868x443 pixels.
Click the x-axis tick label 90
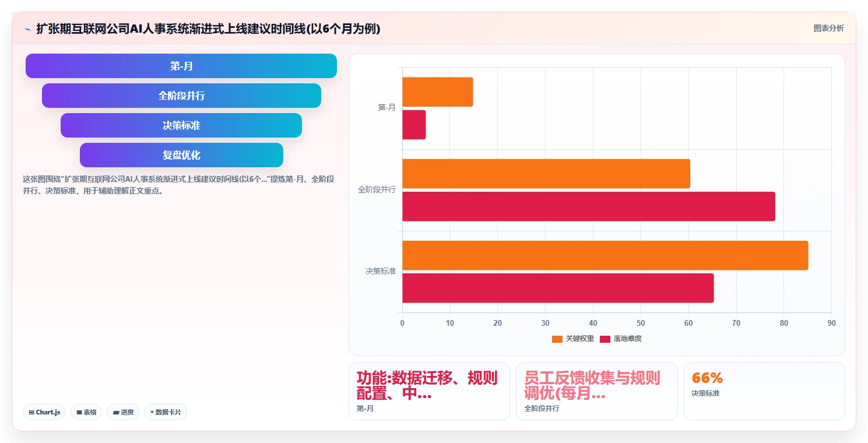831,323
